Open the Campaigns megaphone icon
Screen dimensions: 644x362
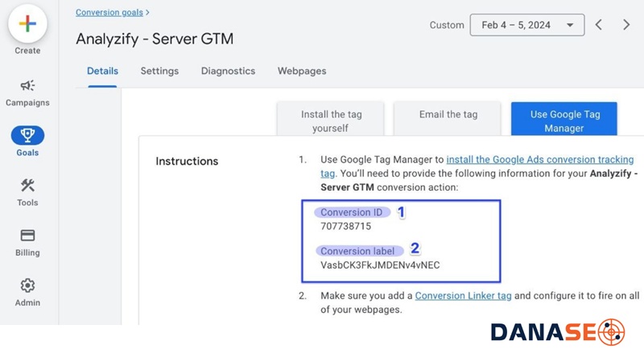click(27, 85)
